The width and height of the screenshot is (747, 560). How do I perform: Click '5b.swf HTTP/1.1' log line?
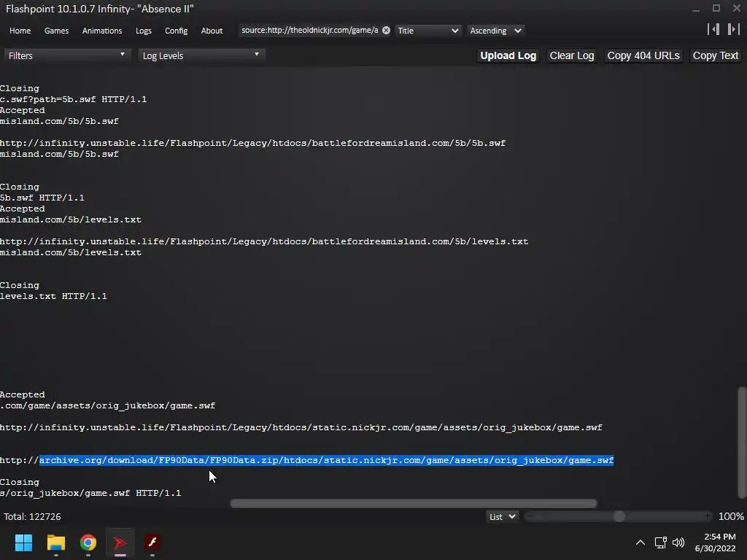click(x=42, y=198)
